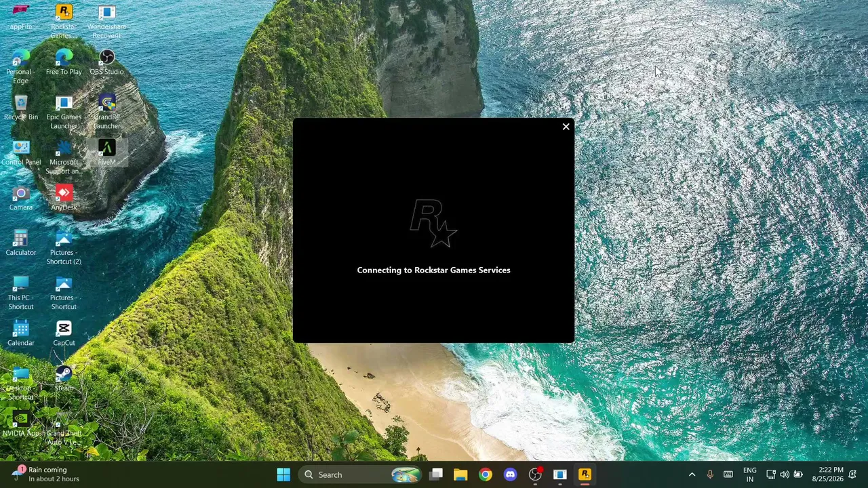Viewport: 868px width, 488px height.
Task: Open Task View from the taskbar
Action: [x=436, y=474]
